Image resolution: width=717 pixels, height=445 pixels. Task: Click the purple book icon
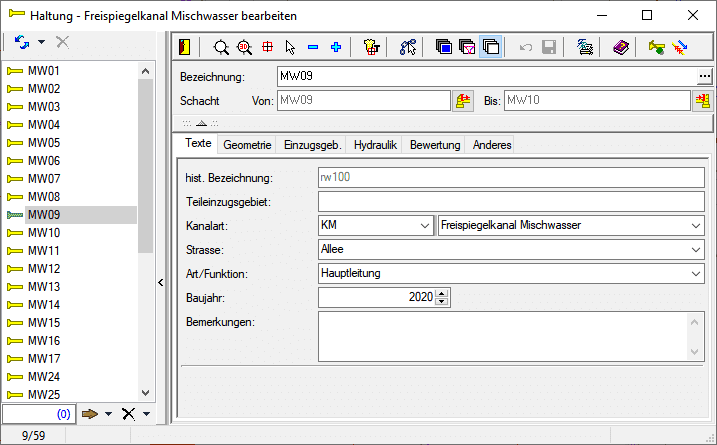[x=621, y=47]
